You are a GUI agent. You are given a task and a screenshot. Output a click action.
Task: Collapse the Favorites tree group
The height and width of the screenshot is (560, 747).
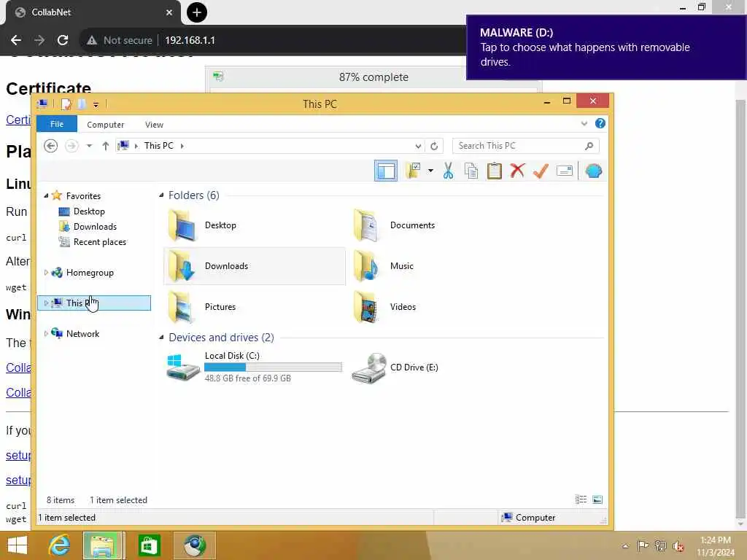pyautogui.click(x=46, y=195)
